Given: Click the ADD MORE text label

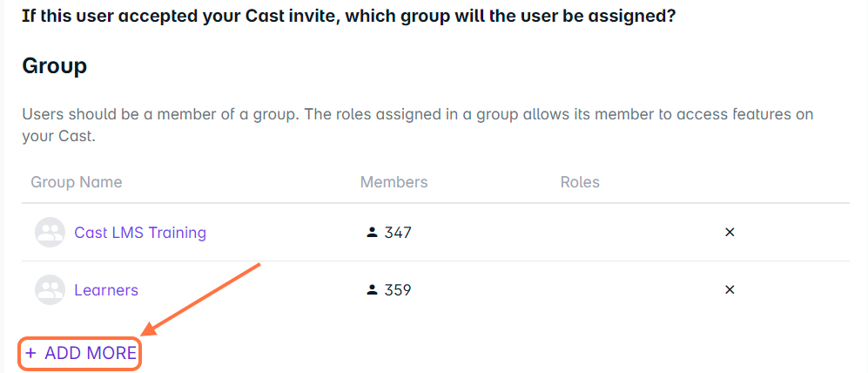Looking at the screenshot, I should [91, 353].
